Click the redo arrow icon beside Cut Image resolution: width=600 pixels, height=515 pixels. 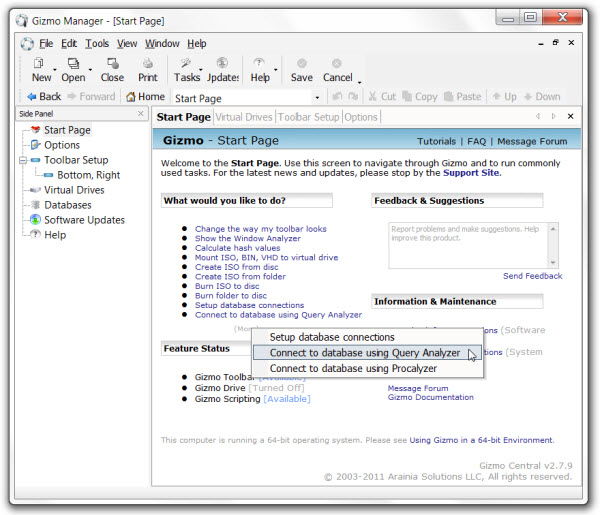click(x=353, y=97)
